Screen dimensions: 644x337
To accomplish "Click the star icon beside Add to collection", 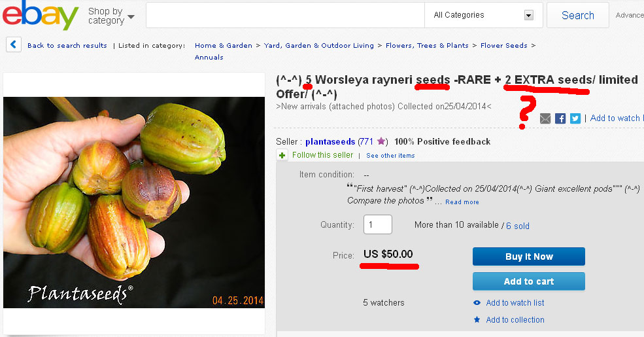I will point(477,319).
